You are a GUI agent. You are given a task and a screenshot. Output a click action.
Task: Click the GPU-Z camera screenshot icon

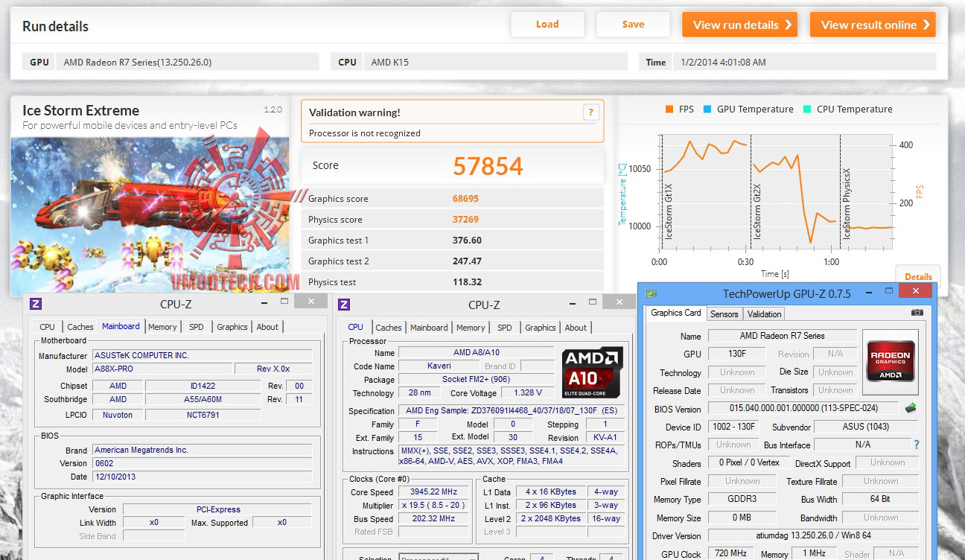[917, 313]
